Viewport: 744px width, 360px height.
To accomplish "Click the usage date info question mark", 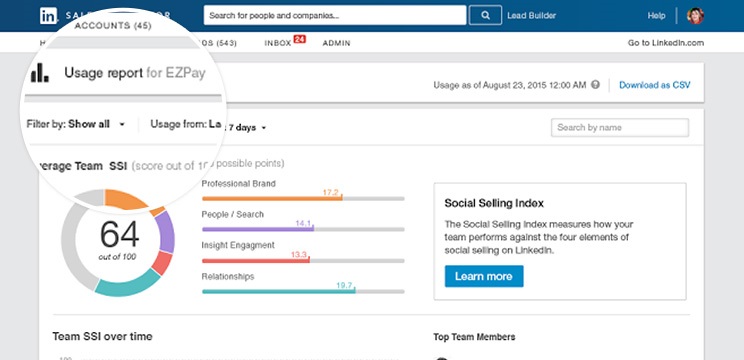I will [595, 85].
